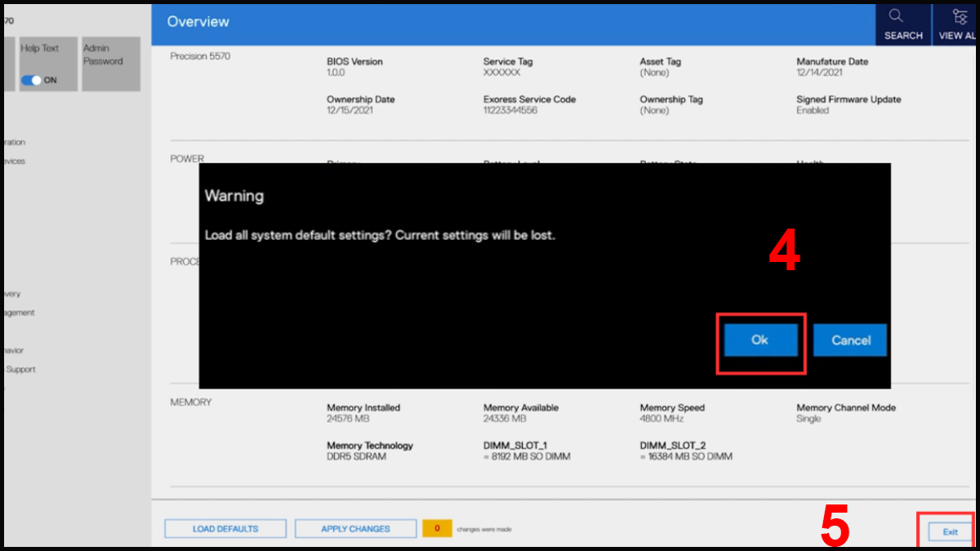This screenshot has width=980, height=551.
Task: Select the sidebar item ending in 'evices'
Action: 12,161
